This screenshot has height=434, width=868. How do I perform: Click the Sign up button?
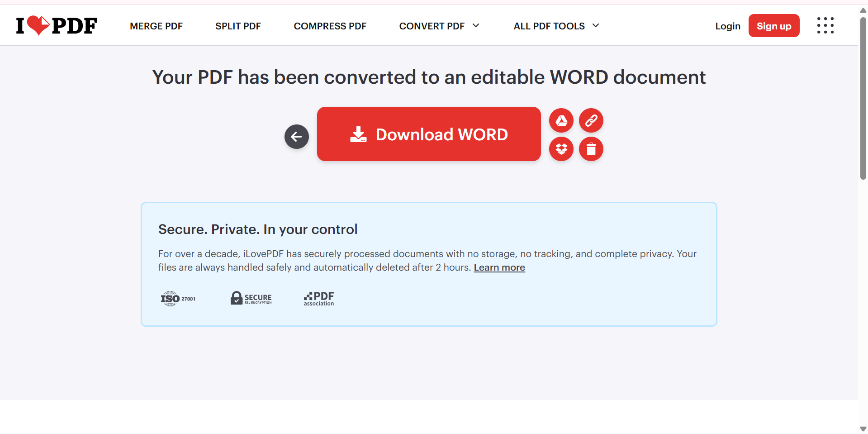point(774,26)
